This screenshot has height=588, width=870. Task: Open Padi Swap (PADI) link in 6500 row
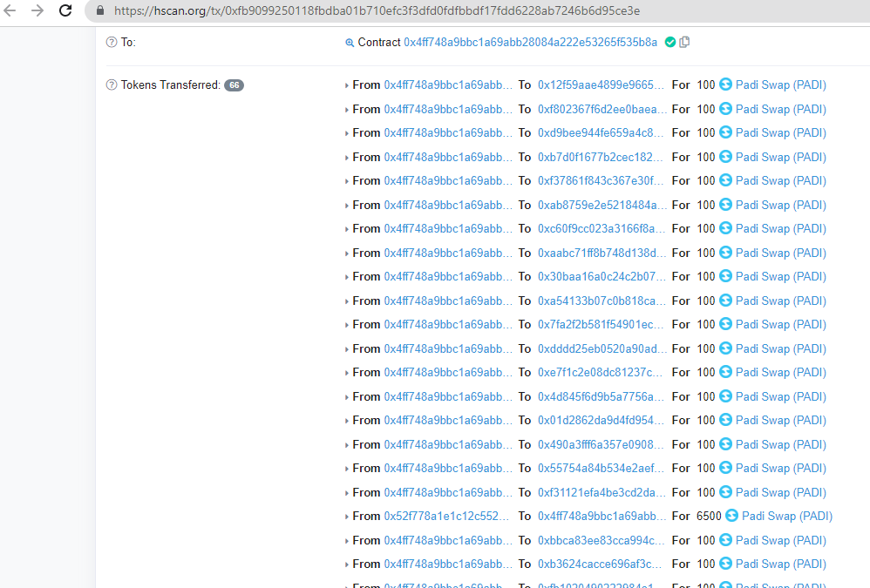pos(787,516)
